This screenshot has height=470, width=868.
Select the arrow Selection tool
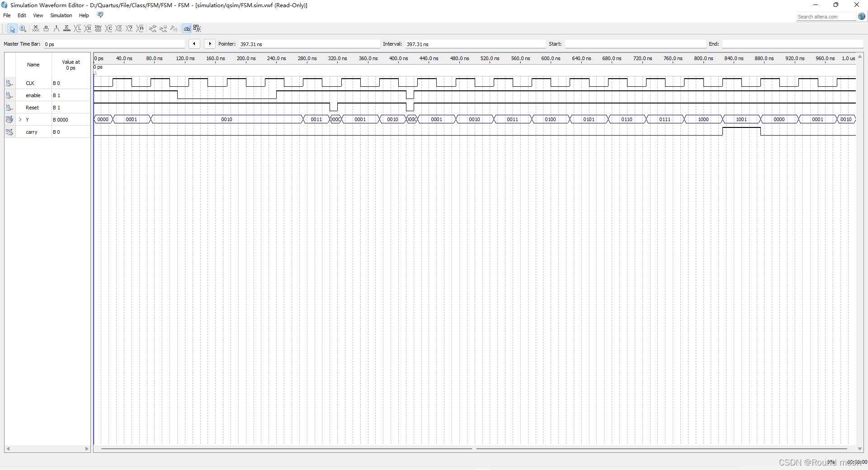(12, 28)
